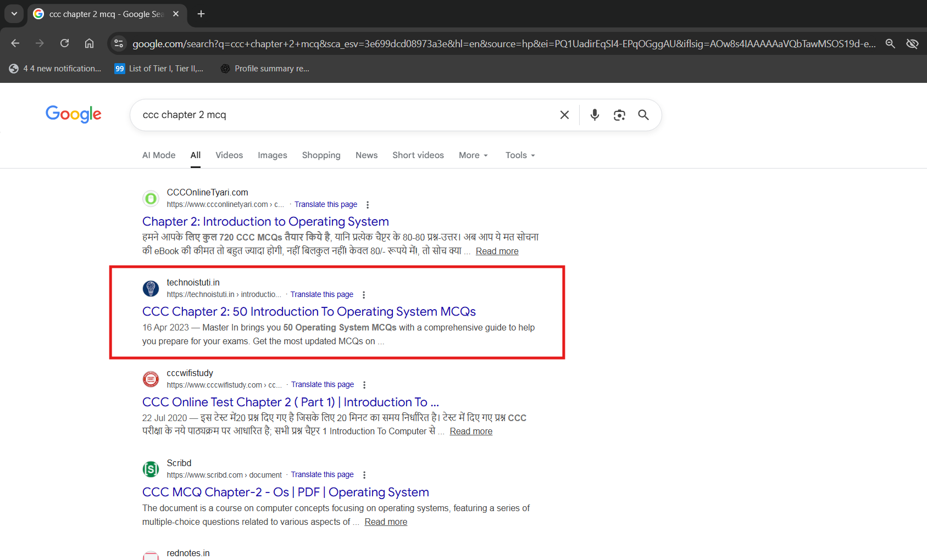Open the zoom magnifier icon in address bar
927x560 pixels.
(890, 43)
